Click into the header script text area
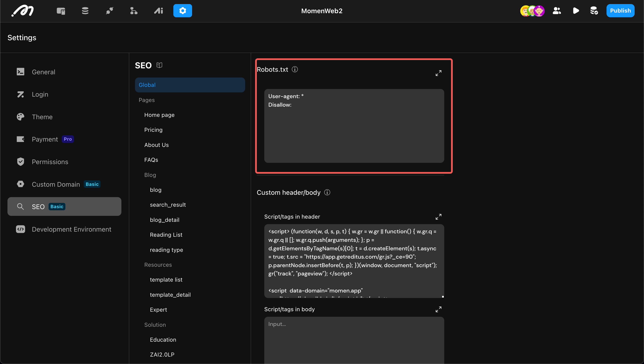This screenshot has width=644, height=364. click(354, 261)
